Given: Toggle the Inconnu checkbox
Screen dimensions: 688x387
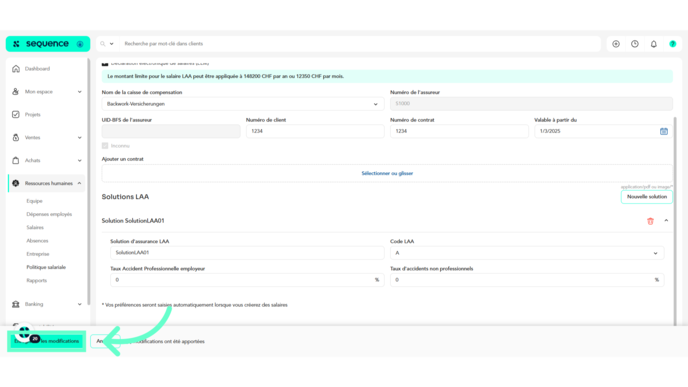Looking at the screenshot, I should 105,146.
